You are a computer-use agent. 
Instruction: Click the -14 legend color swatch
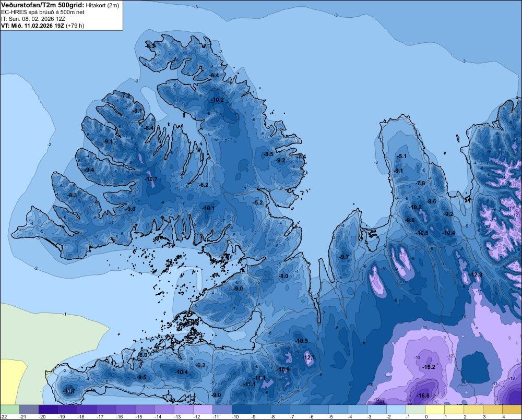164,409
